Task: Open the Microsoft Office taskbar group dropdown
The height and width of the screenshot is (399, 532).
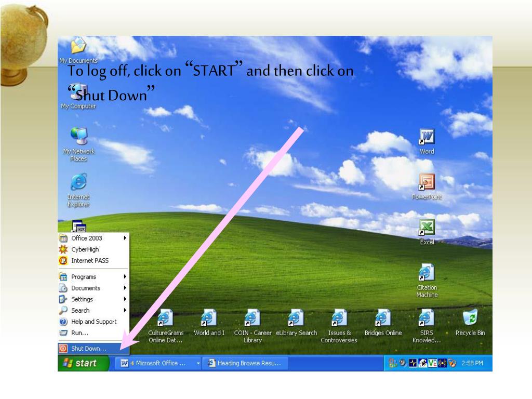Action: 198,363
